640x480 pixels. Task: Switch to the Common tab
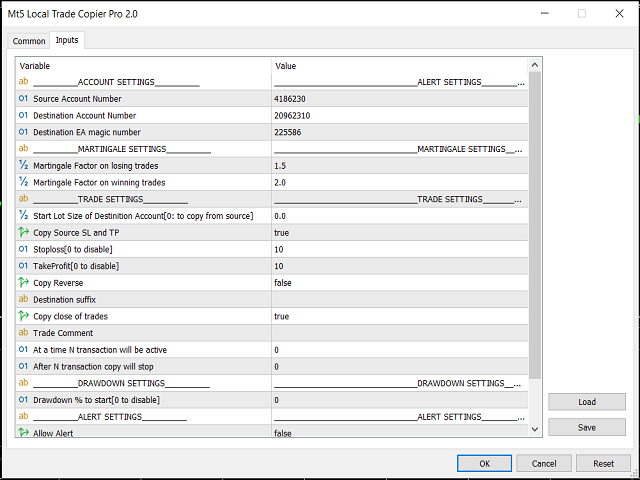point(29,41)
